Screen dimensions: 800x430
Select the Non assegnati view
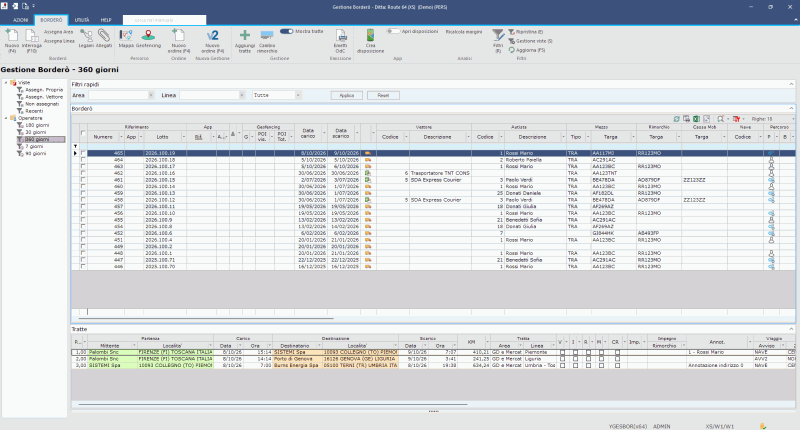(x=42, y=104)
